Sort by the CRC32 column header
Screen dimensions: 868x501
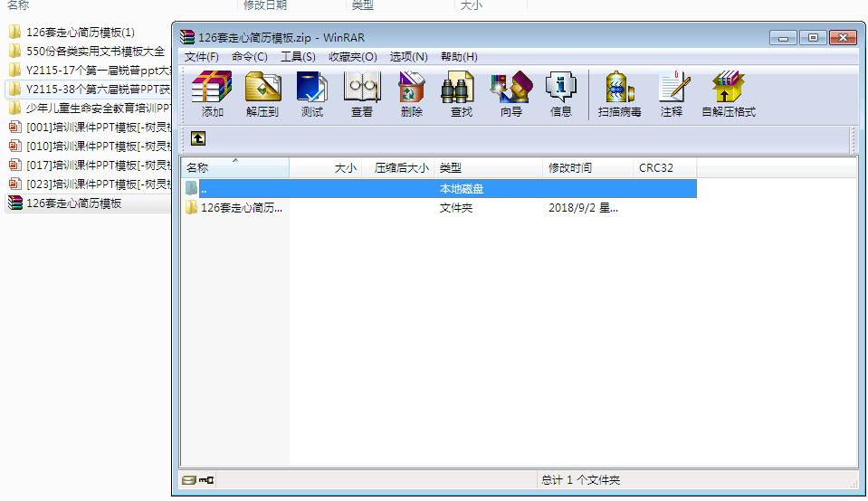point(665,167)
